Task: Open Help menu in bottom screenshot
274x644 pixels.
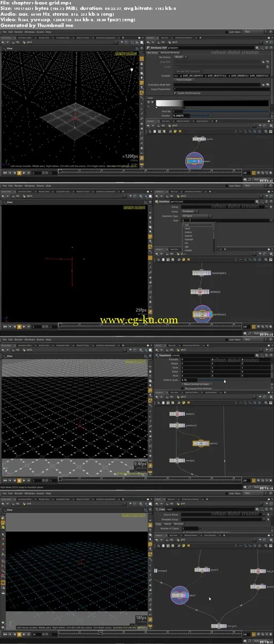Action: click(49, 493)
